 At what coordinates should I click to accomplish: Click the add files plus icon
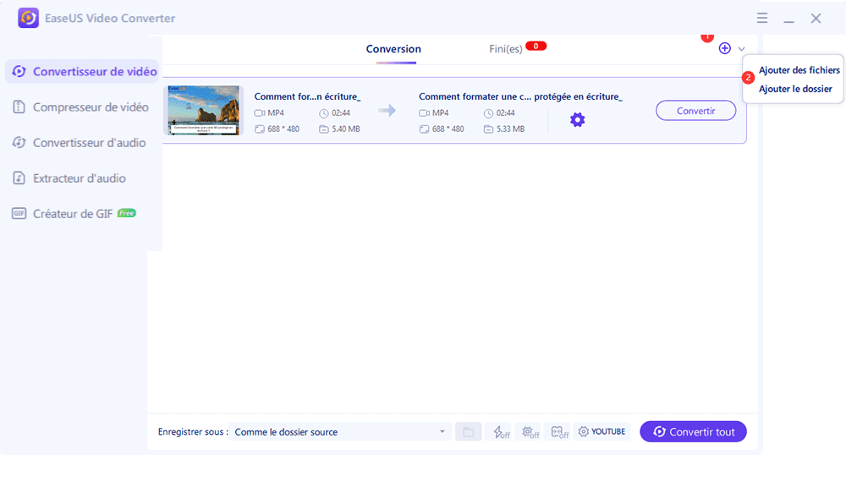[724, 49]
